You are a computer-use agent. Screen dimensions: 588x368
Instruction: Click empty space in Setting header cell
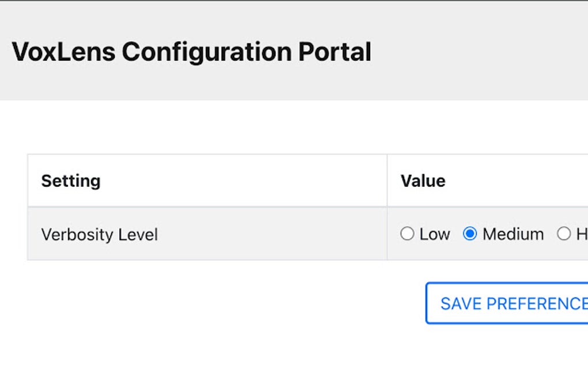click(242, 181)
